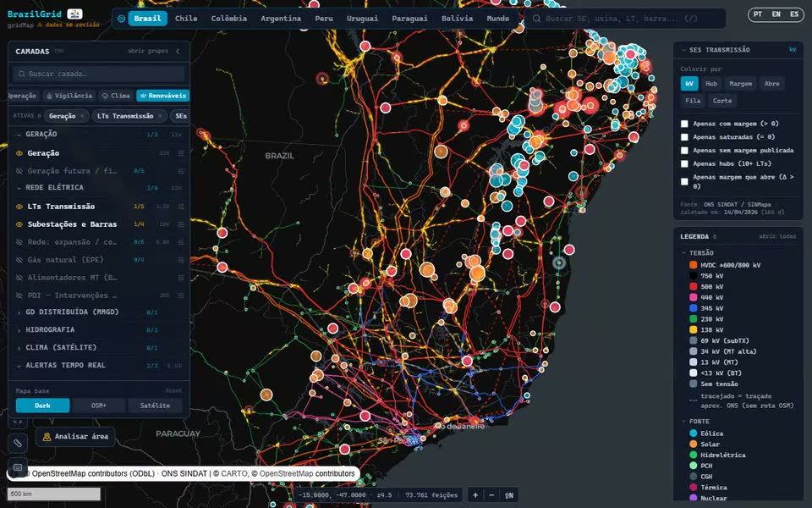Click the paperclip tool icon on map
812x508 pixels.
tap(18, 443)
